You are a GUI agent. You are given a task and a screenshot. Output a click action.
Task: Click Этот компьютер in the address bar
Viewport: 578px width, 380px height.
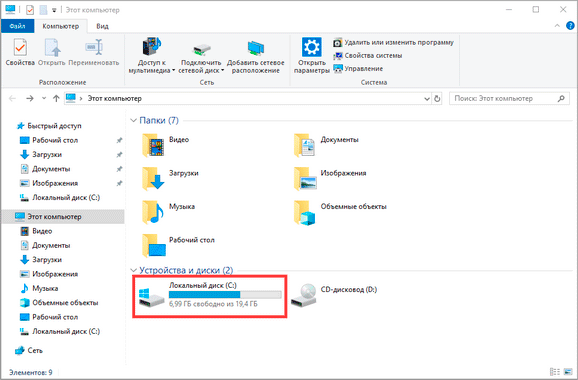click(x=114, y=98)
